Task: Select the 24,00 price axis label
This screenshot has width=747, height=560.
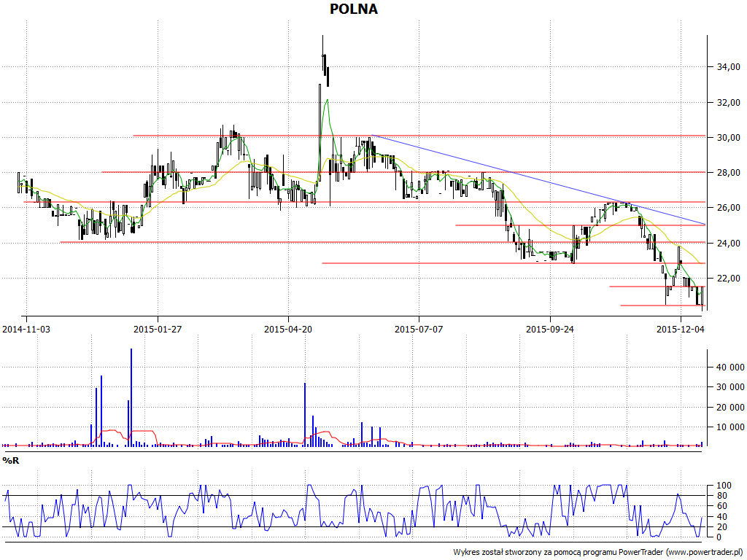Action: point(729,244)
